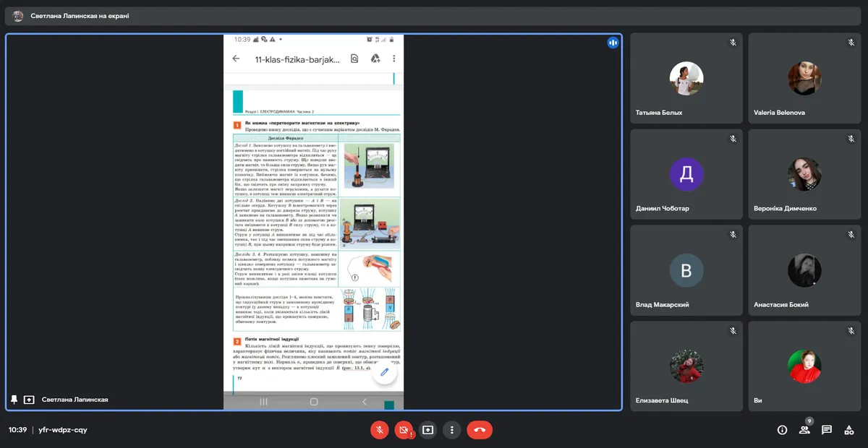Open the meeting details info icon
Image resolution: width=868 pixels, height=448 pixels.
click(782, 430)
